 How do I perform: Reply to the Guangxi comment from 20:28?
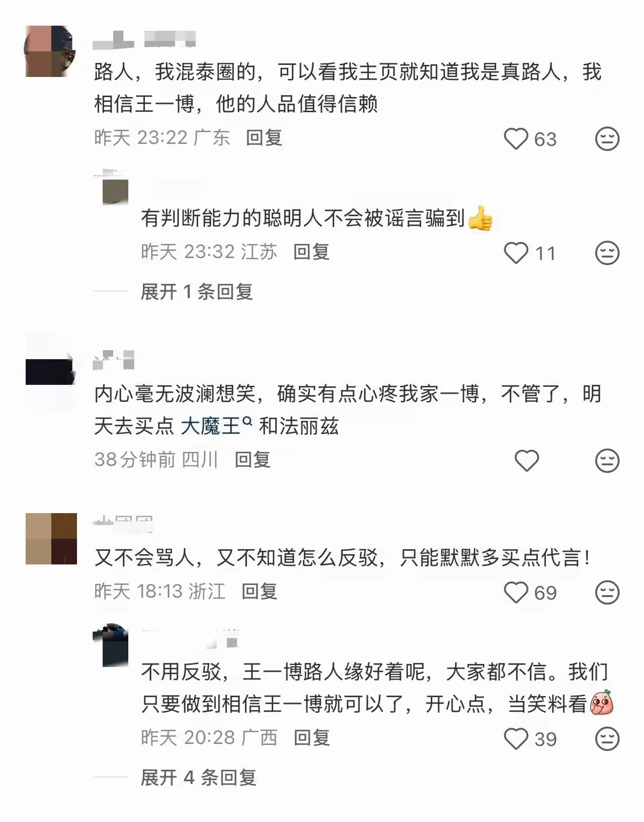(x=312, y=737)
